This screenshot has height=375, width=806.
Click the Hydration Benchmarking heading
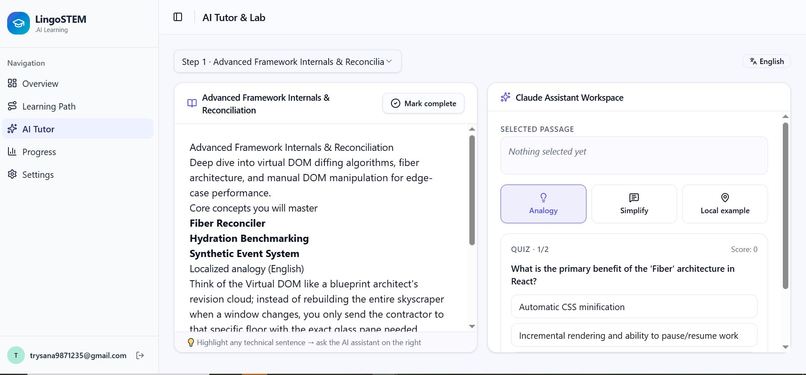(x=249, y=238)
